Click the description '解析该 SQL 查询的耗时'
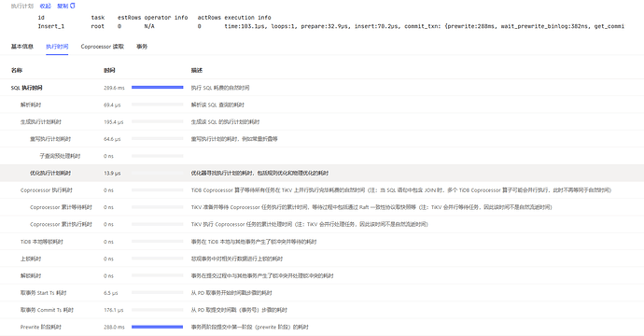This screenshot has height=336, width=644. click(x=217, y=105)
